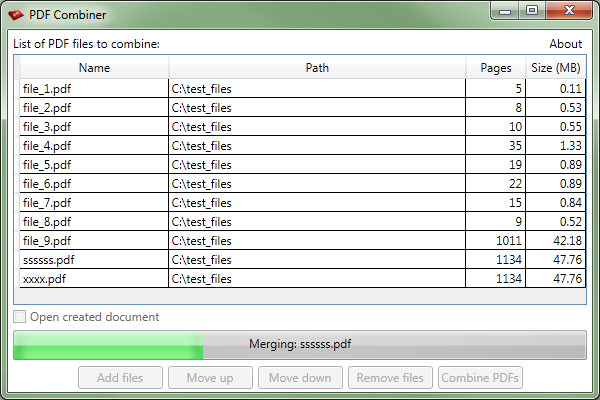Select the xxxx.pdf name cell

pyautogui.click(x=94, y=279)
